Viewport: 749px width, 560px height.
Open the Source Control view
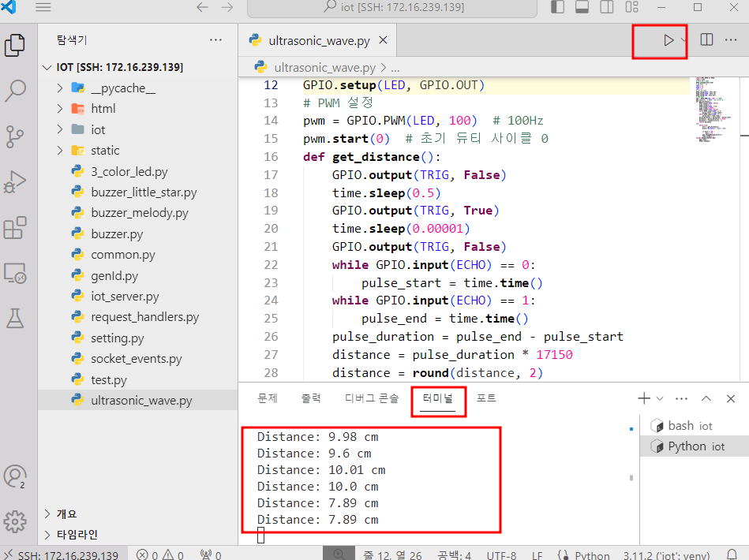(15, 136)
